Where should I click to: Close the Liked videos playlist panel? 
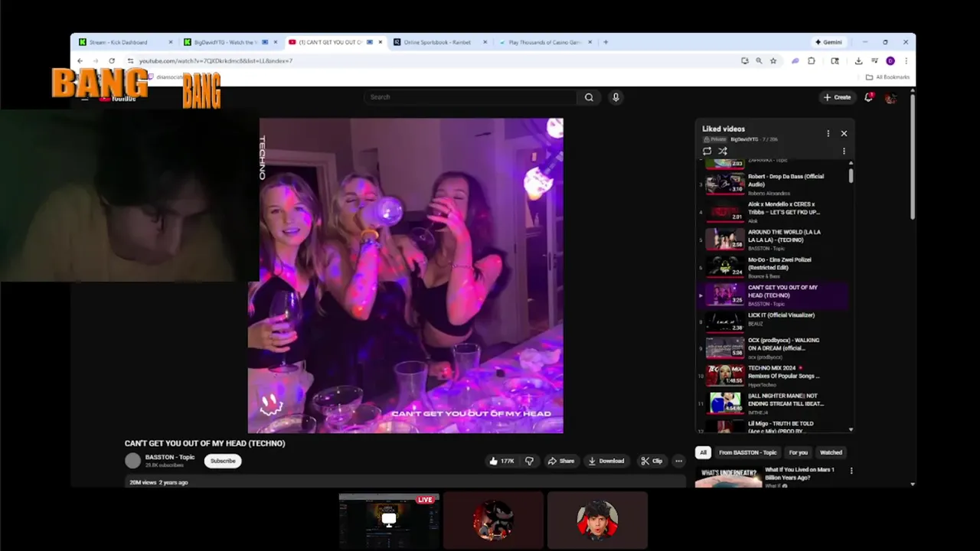pyautogui.click(x=844, y=133)
